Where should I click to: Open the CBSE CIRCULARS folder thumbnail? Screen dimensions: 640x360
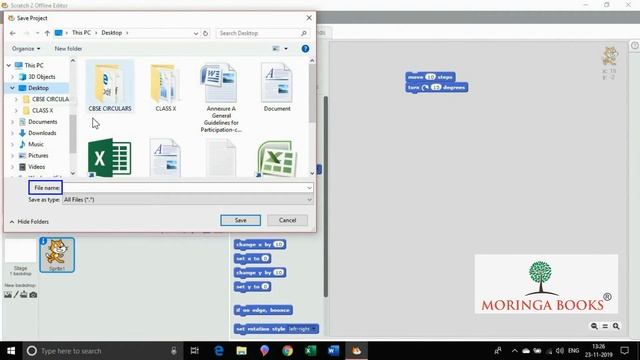pos(110,87)
